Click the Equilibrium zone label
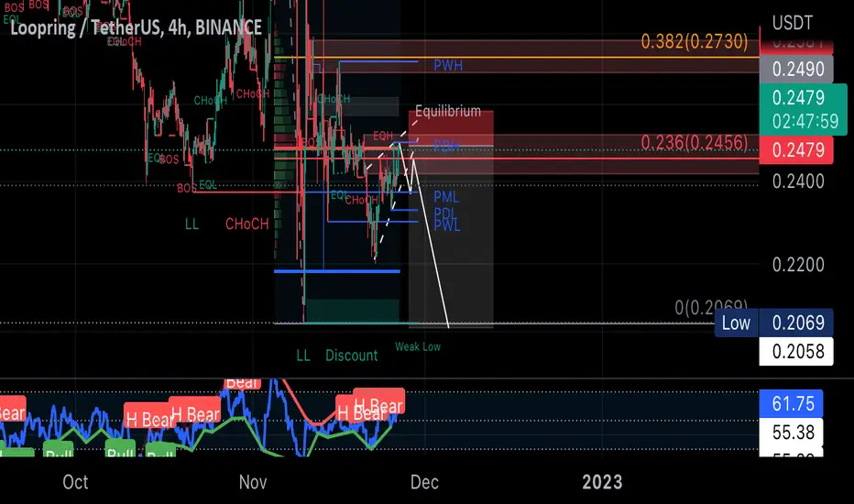Image resolution: width=854 pixels, height=504 pixels. pos(448,111)
